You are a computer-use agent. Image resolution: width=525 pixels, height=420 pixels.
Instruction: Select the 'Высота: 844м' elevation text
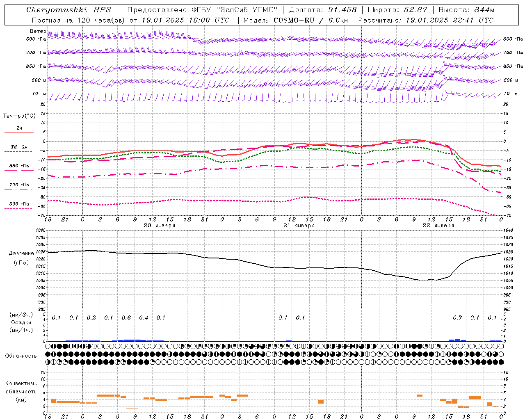coord(466,10)
